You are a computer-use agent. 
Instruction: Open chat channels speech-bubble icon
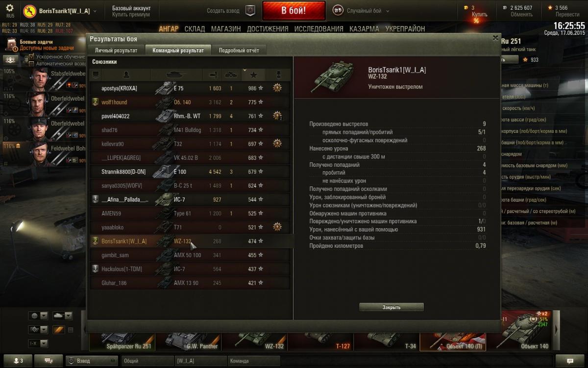49,361
